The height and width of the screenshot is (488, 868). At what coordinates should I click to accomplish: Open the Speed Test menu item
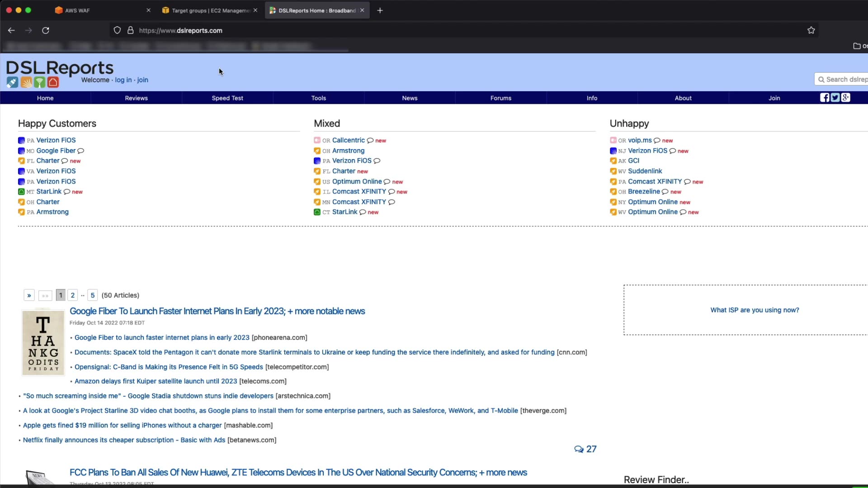pos(227,98)
